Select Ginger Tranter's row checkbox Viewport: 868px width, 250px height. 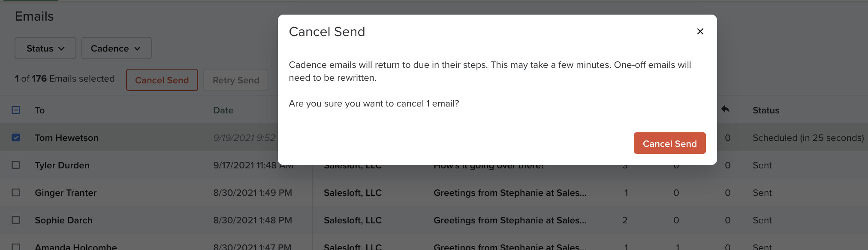(x=16, y=192)
